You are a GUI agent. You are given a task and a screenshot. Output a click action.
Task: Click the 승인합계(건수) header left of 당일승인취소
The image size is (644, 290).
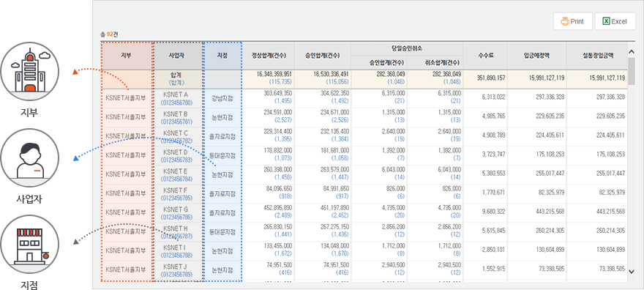pyautogui.click(x=323, y=56)
